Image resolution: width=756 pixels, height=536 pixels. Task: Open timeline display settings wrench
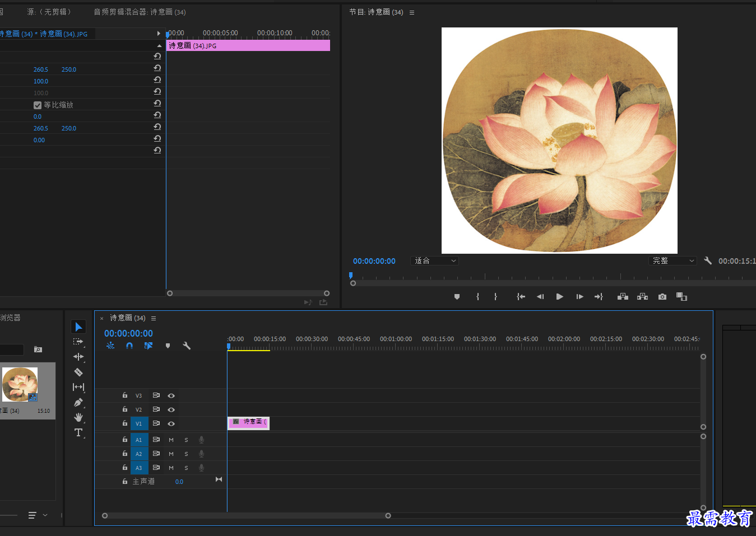coord(187,346)
